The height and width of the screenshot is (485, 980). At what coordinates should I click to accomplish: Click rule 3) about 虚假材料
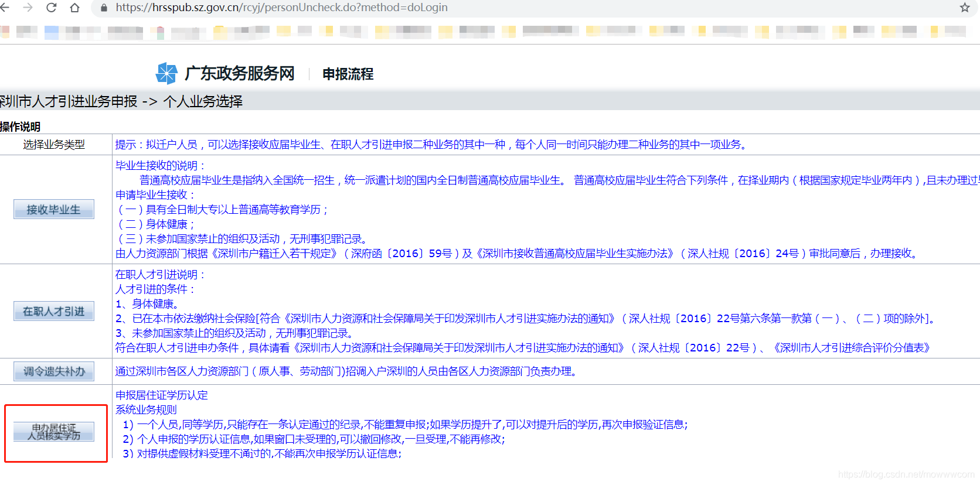[263, 454]
